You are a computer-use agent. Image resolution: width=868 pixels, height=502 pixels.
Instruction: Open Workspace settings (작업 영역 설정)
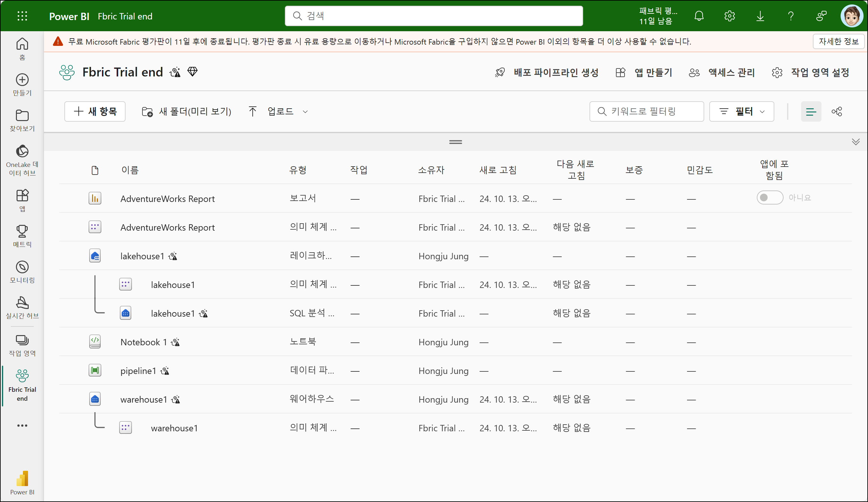(810, 73)
